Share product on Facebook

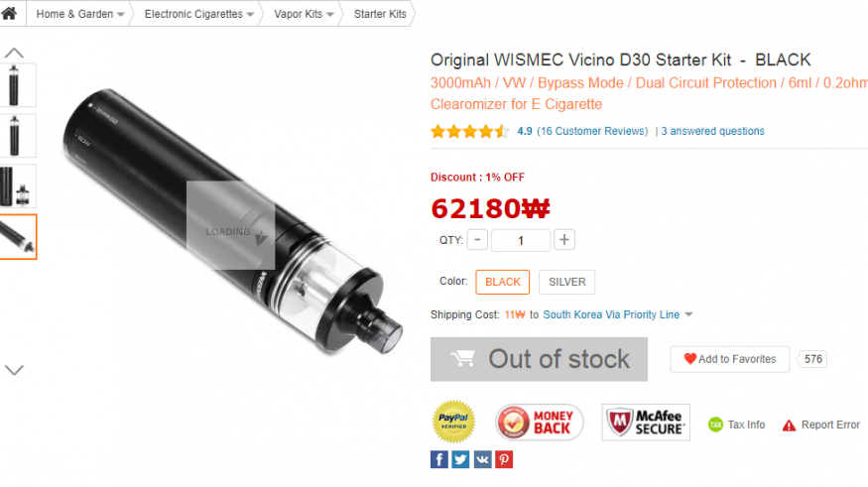(x=439, y=459)
